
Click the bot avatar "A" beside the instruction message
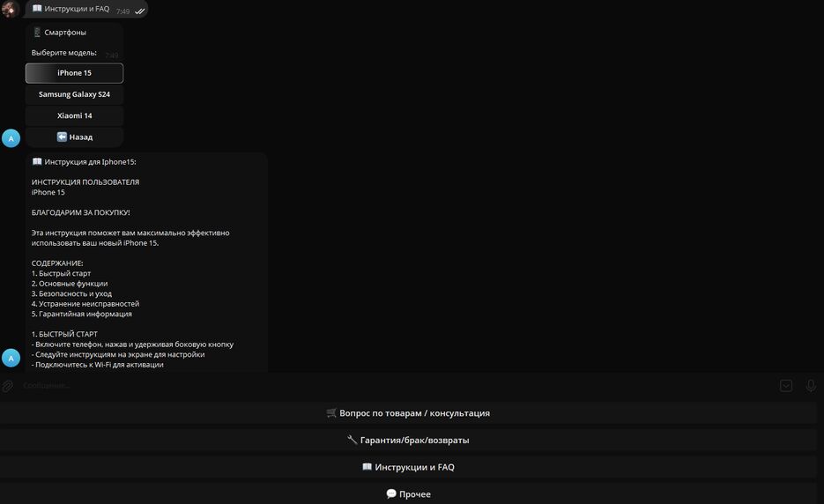click(11, 358)
